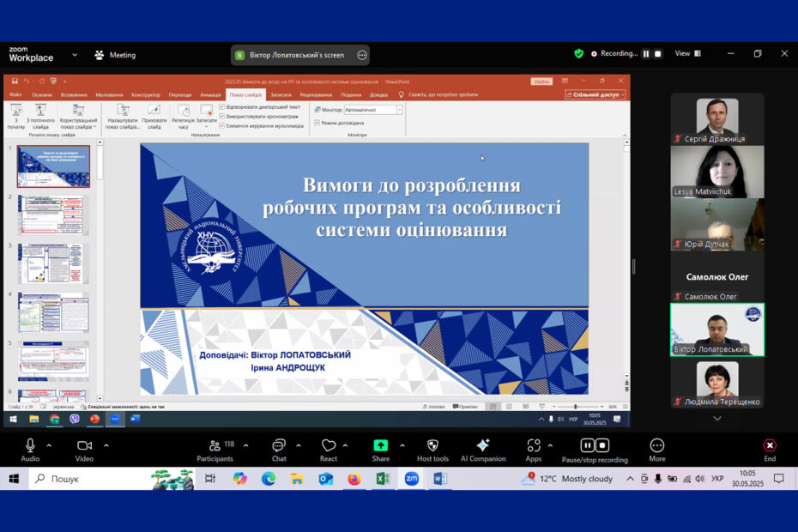
Task: Open Outlook from the Windows taskbar
Action: [x=326, y=479]
